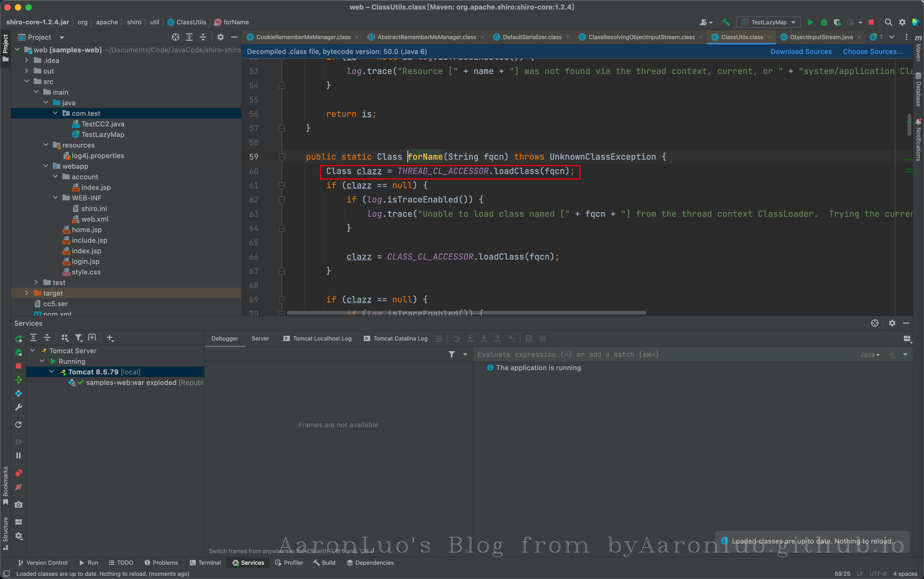Open the TestLazyMap run configuration dropdown
Viewport: 924px width, 579px height.
click(769, 22)
